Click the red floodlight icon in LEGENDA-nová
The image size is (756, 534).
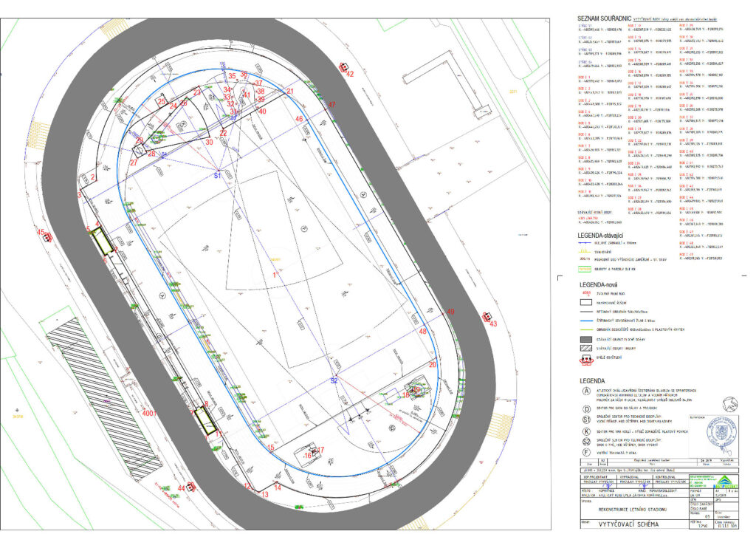pos(585,360)
